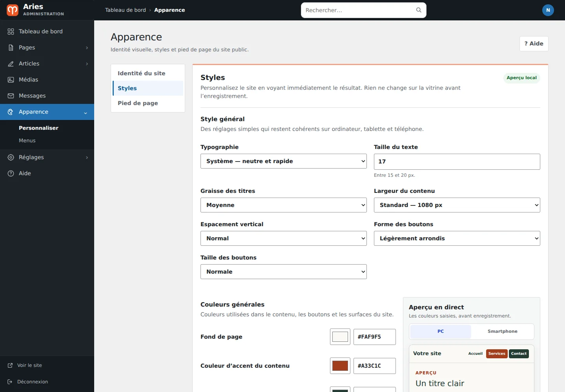Click Tableau de bord breadcrumb link

coord(126,10)
